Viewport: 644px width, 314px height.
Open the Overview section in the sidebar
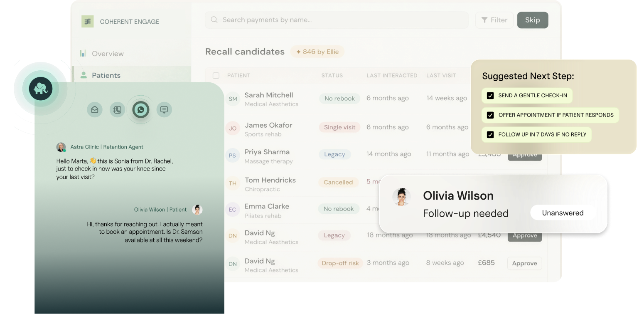[x=108, y=54]
